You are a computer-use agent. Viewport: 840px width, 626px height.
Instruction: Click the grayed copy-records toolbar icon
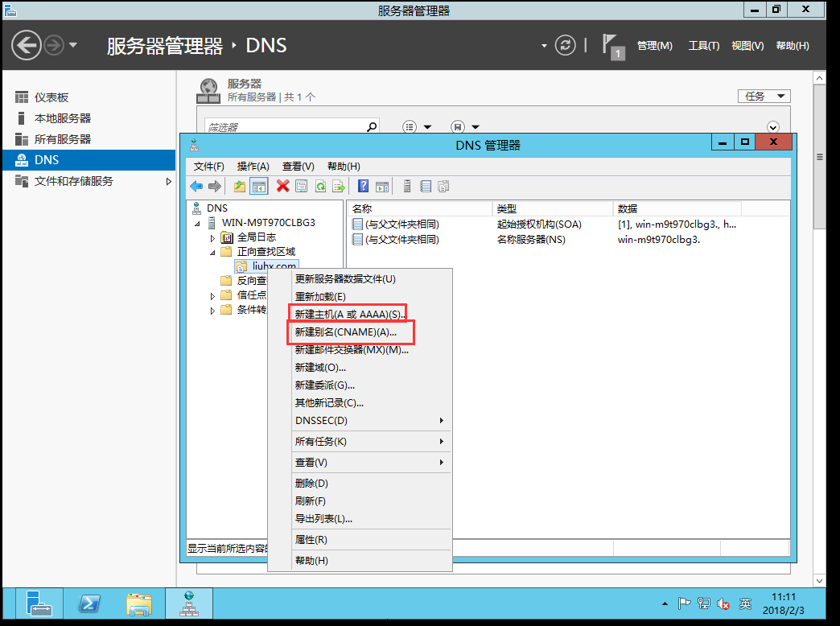(443, 187)
